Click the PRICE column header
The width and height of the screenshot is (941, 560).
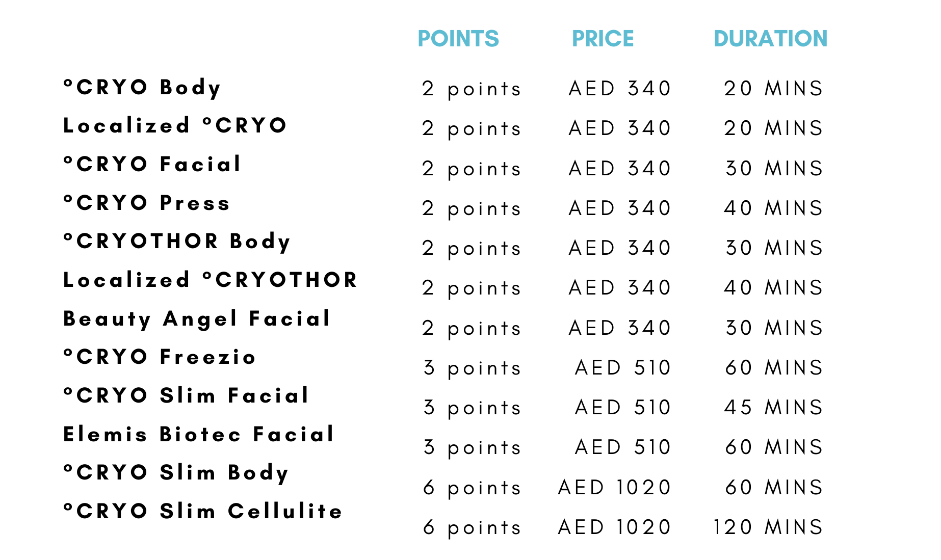[603, 39]
